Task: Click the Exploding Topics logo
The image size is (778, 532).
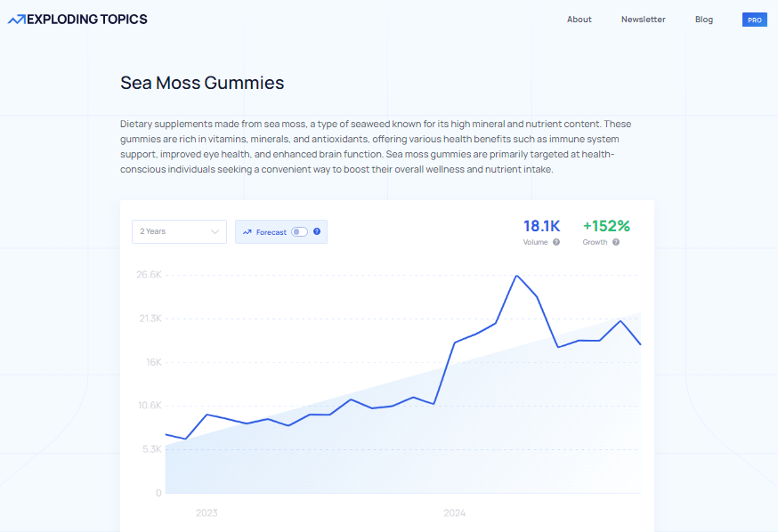Action: coord(77,20)
